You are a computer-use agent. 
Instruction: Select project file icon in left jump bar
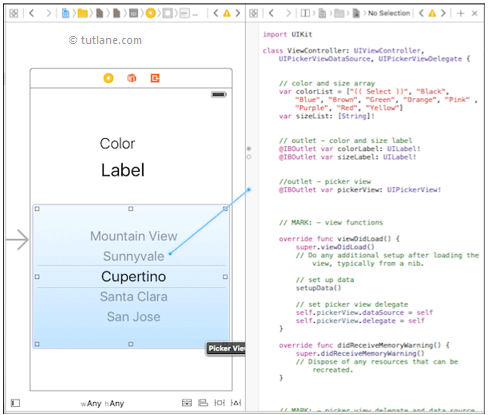pyautogui.click(x=66, y=13)
